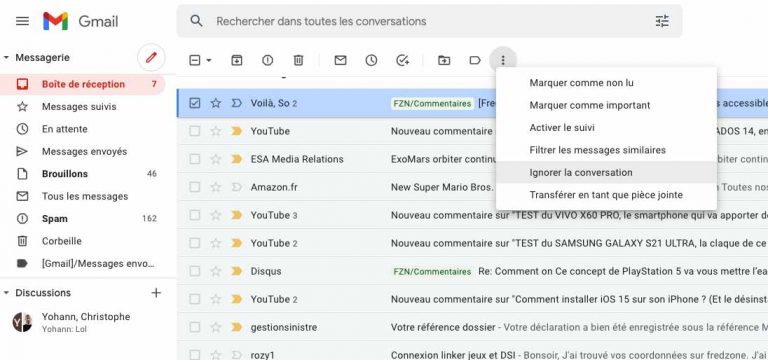This screenshot has width=768, height=360.
Task: Click the Gmail logo
Action: coord(80,21)
